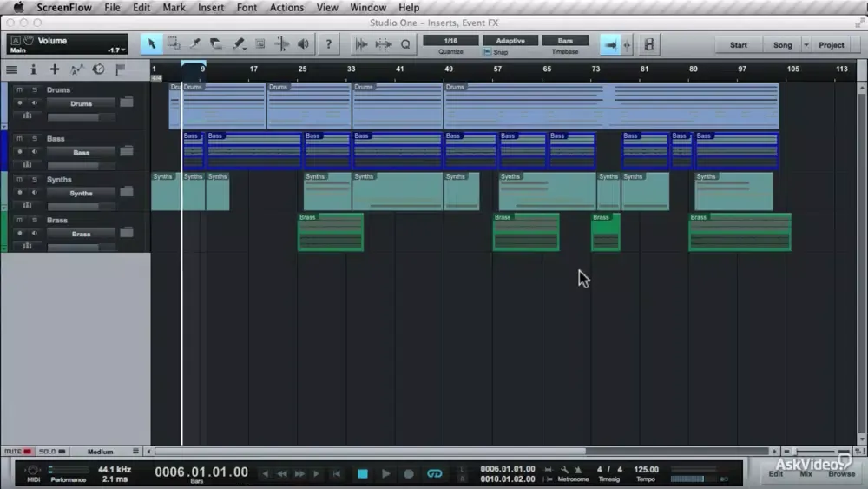The width and height of the screenshot is (868, 489).
Task: Add tracks with the plus icon
Action: point(54,69)
